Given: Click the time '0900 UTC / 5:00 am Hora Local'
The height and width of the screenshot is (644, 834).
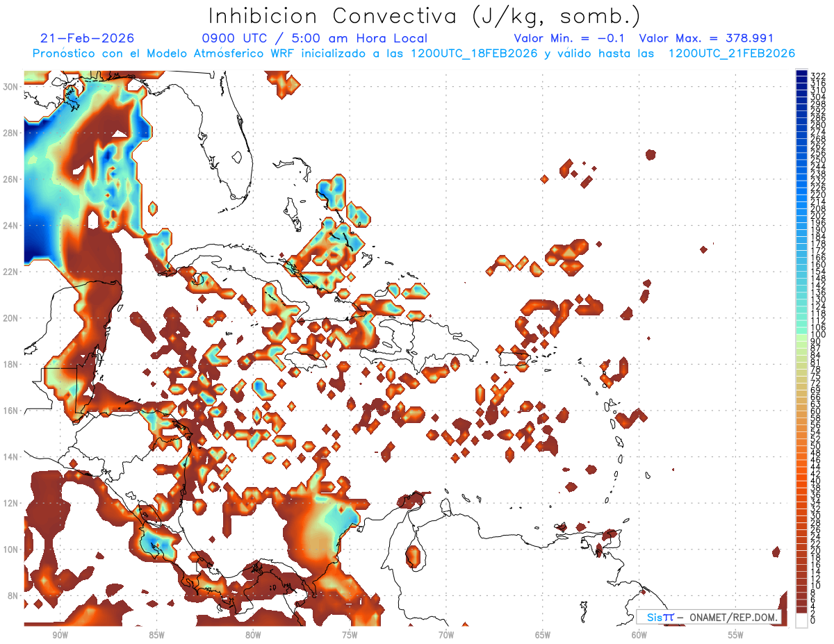Looking at the screenshot, I should click(315, 38).
